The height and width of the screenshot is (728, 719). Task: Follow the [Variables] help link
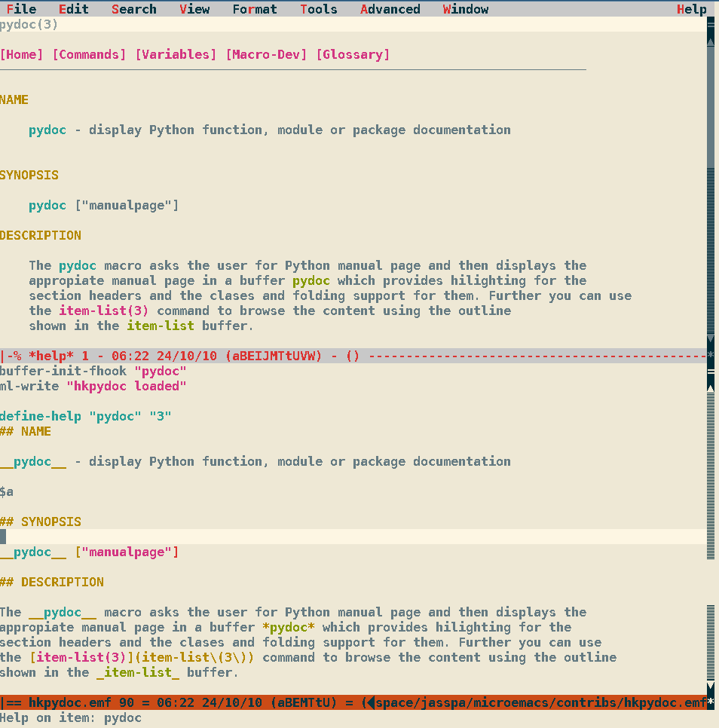[176, 55]
